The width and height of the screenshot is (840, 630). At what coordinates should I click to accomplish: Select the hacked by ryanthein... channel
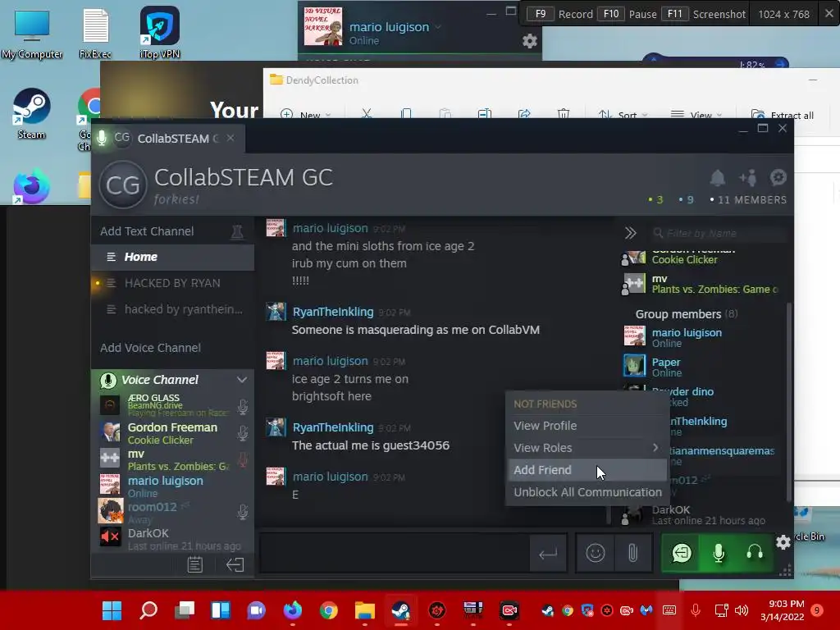point(172,309)
